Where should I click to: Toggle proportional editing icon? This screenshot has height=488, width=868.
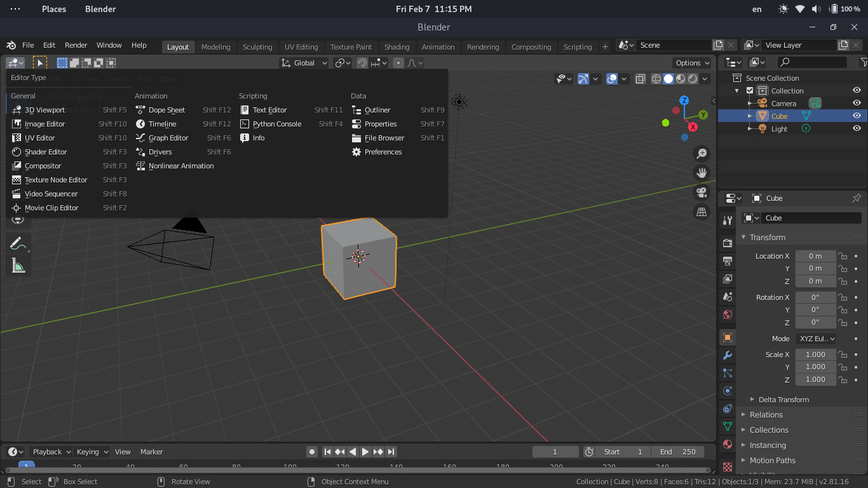[398, 63]
